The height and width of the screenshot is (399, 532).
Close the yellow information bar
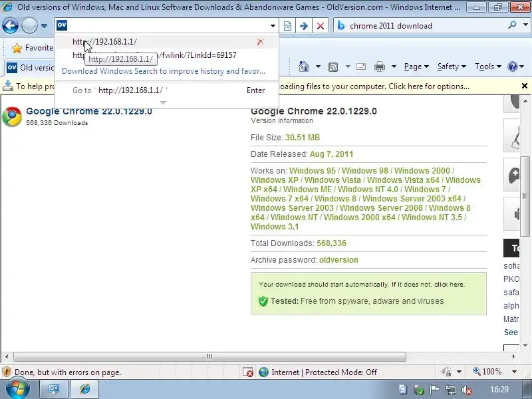point(525,86)
